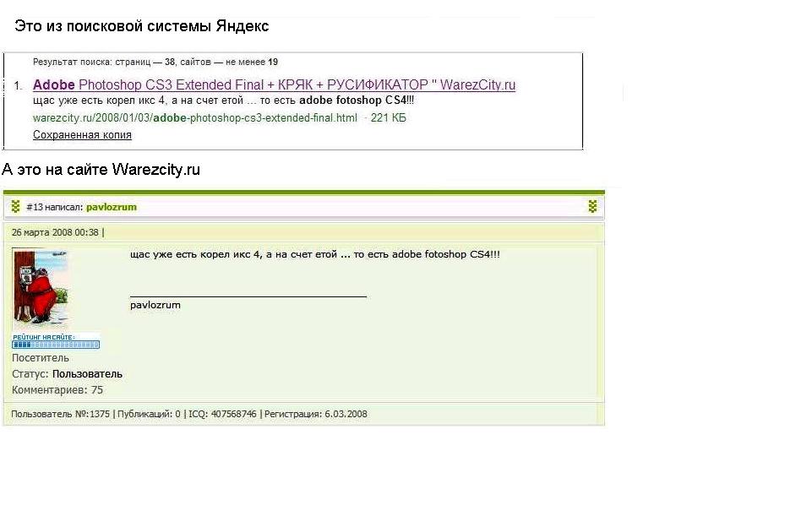Click the Посетитель group label

point(41,358)
